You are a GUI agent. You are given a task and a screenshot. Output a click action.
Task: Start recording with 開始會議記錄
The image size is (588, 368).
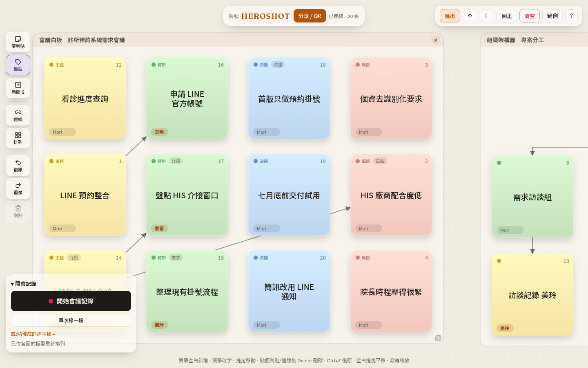click(71, 301)
